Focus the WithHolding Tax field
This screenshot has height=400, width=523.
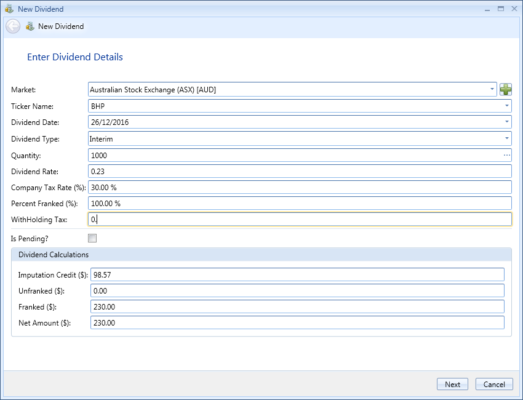(300, 219)
